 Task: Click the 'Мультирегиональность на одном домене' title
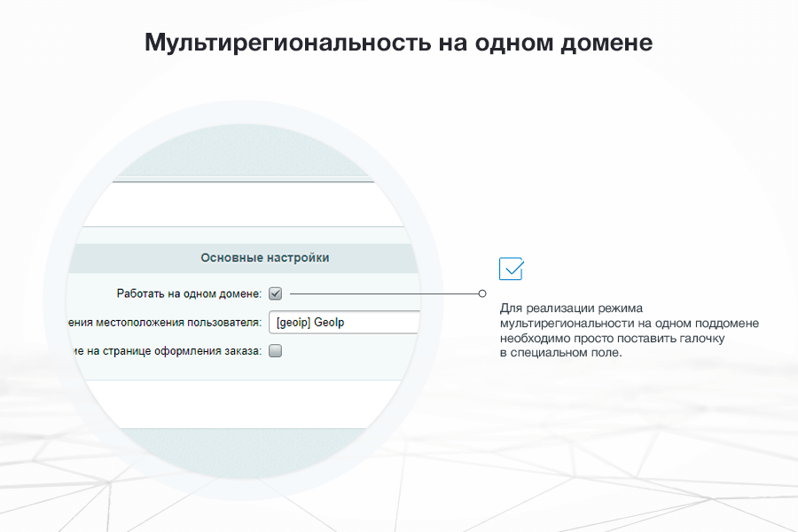click(x=398, y=41)
